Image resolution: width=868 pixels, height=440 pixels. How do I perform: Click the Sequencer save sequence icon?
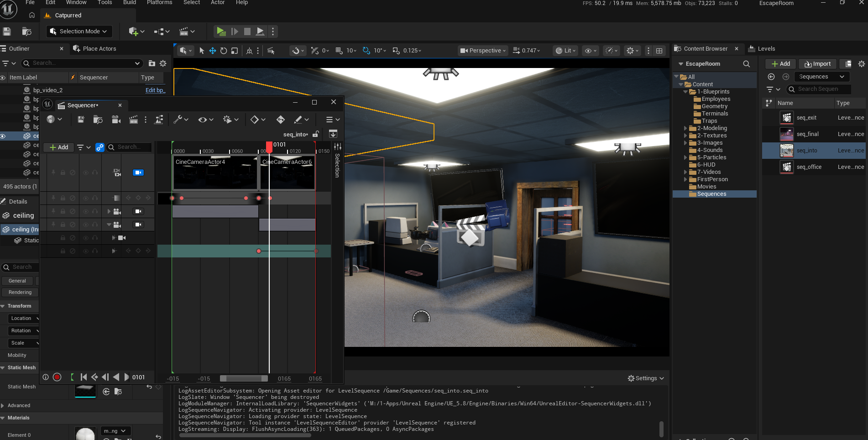(x=81, y=120)
